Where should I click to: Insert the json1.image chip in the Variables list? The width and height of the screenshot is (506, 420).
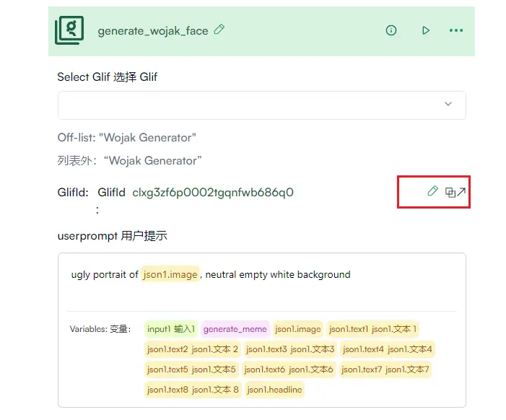(x=298, y=329)
